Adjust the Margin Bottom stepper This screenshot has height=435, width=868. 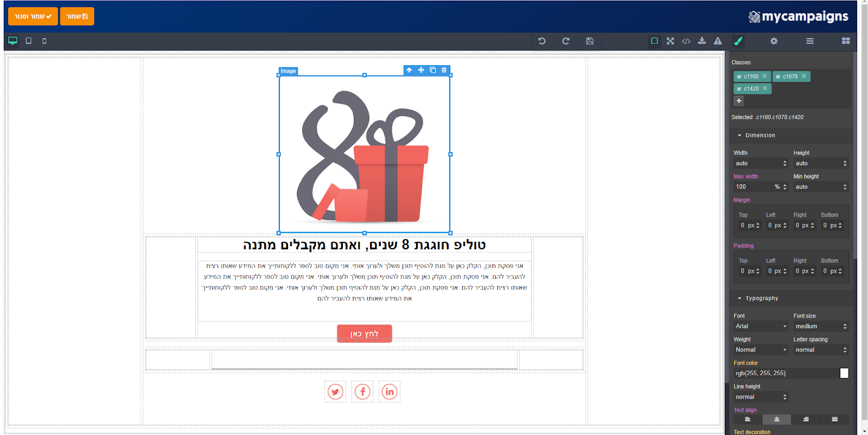pyautogui.click(x=840, y=225)
